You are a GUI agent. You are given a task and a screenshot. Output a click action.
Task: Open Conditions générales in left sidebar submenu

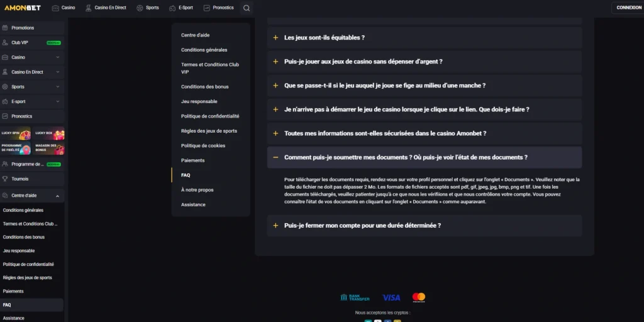(x=23, y=210)
